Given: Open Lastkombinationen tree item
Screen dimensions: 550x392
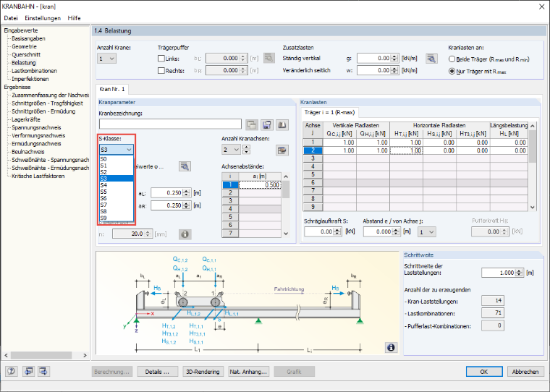Looking at the screenshot, I should coord(35,71).
